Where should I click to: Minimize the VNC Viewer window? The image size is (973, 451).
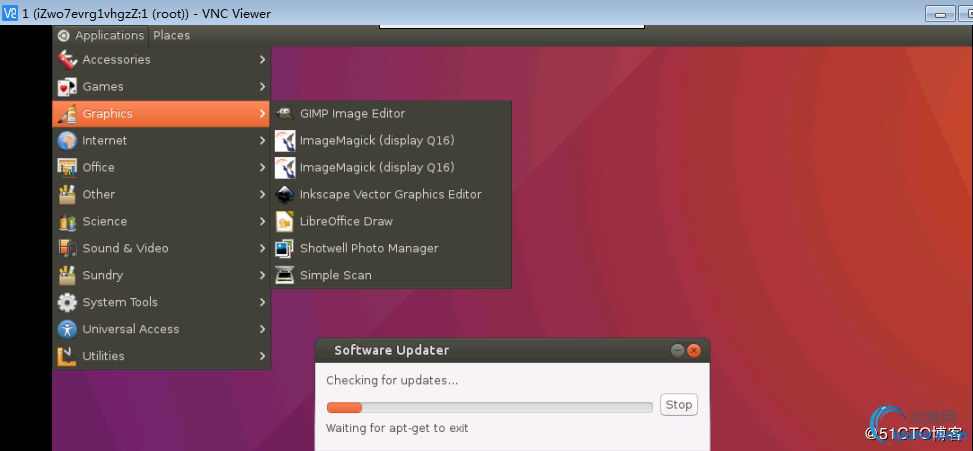point(939,14)
